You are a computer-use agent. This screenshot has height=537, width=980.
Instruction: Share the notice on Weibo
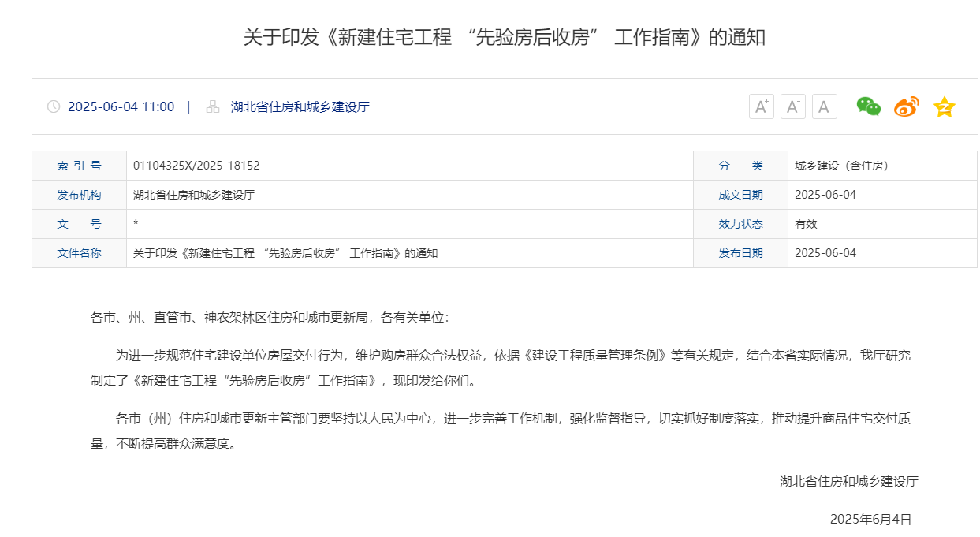tap(906, 106)
